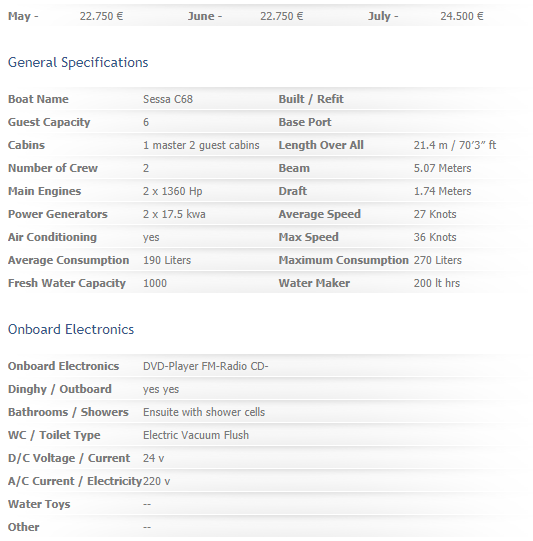Select the A/C Current 220 v value
The height and width of the screenshot is (541, 533).
pyautogui.click(x=157, y=481)
